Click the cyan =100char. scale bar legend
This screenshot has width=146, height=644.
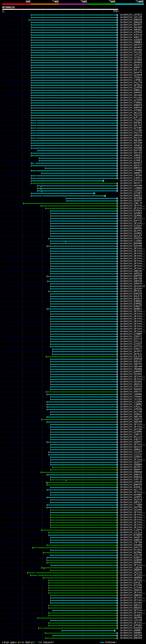pos(102,642)
